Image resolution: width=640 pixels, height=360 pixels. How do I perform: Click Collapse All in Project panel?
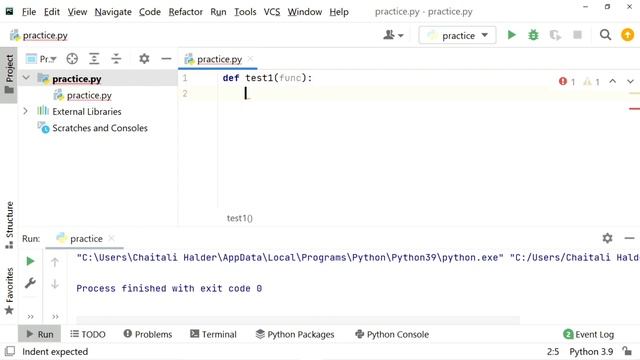pyautogui.click(x=116, y=59)
